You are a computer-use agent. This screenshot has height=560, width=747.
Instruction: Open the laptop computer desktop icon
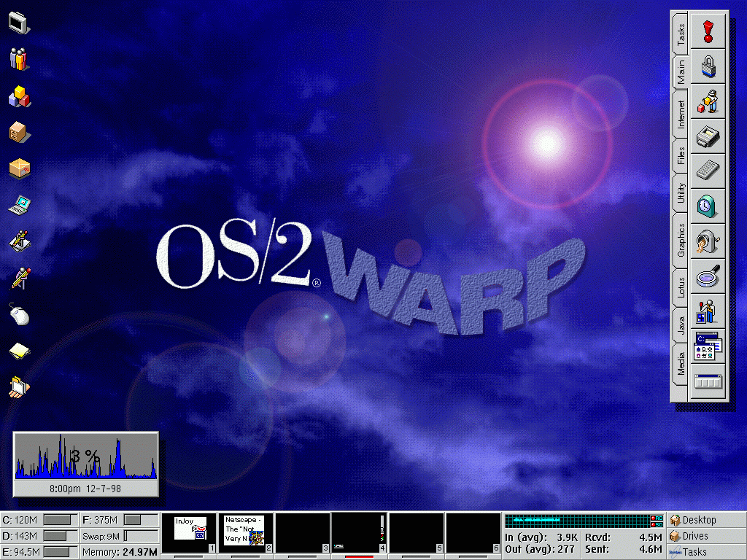click(20, 205)
